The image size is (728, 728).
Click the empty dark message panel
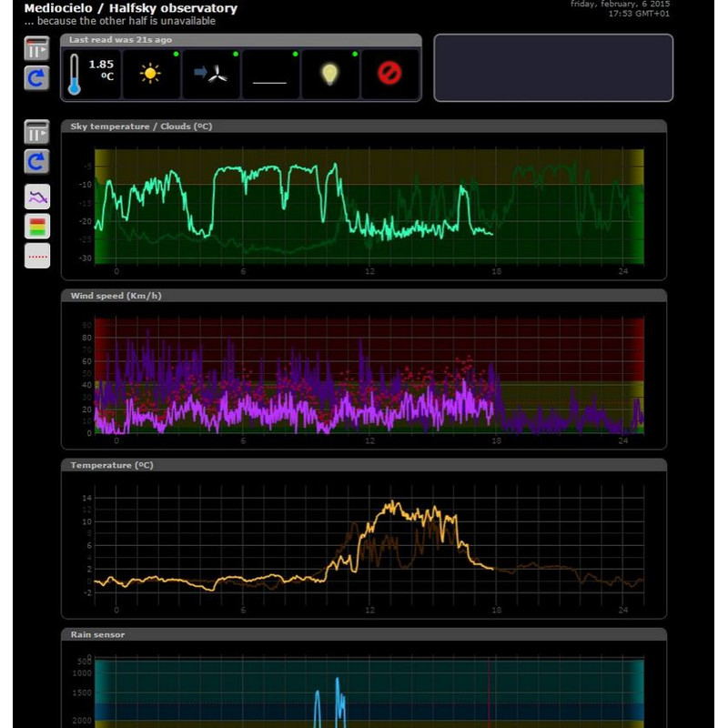552,68
